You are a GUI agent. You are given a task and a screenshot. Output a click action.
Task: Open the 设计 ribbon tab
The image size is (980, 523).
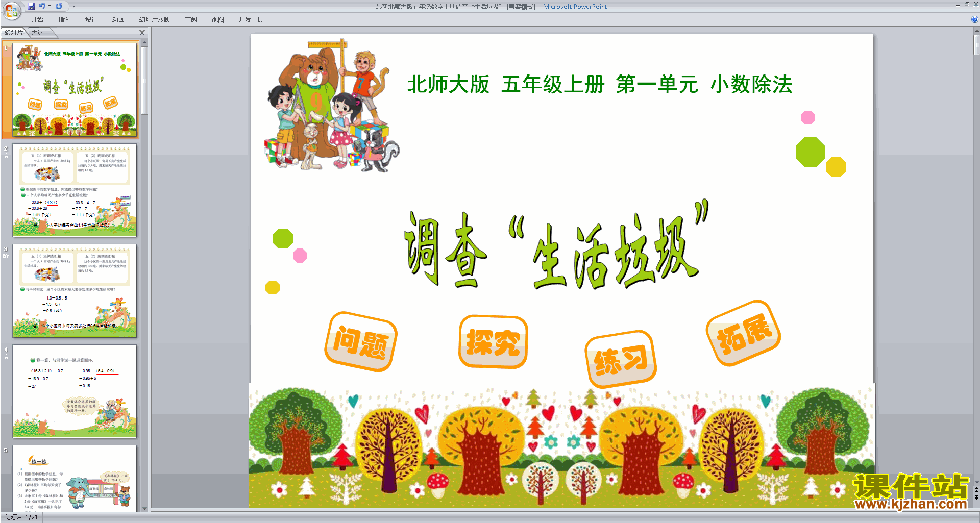pyautogui.click(x=91, y=20)
